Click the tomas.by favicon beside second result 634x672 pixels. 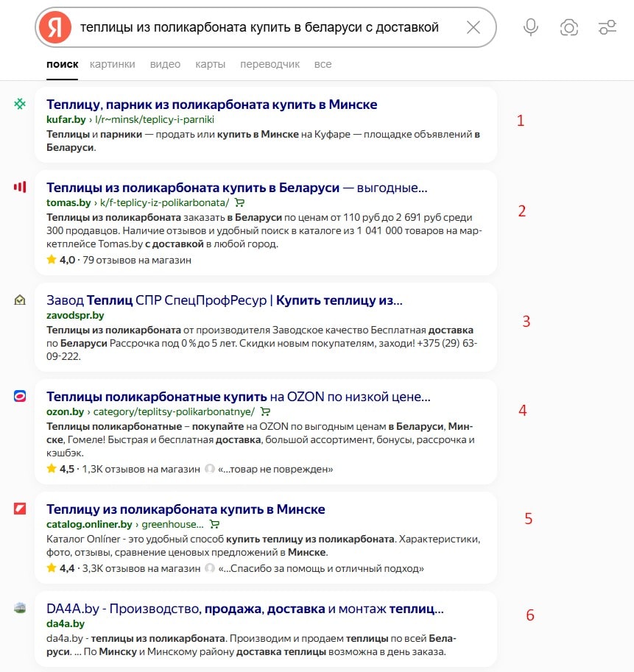[20, 187]
